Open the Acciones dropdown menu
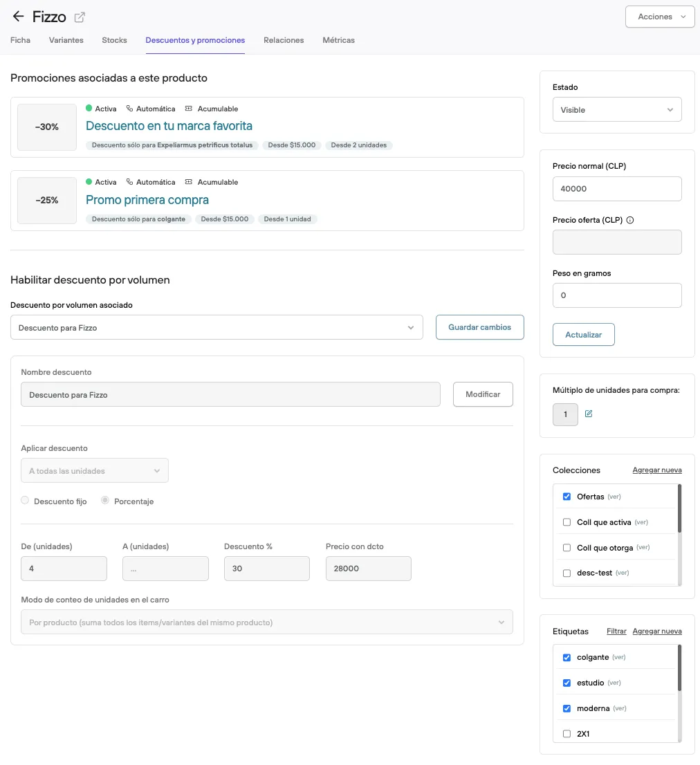700x765 pixels. pos(660,17)
